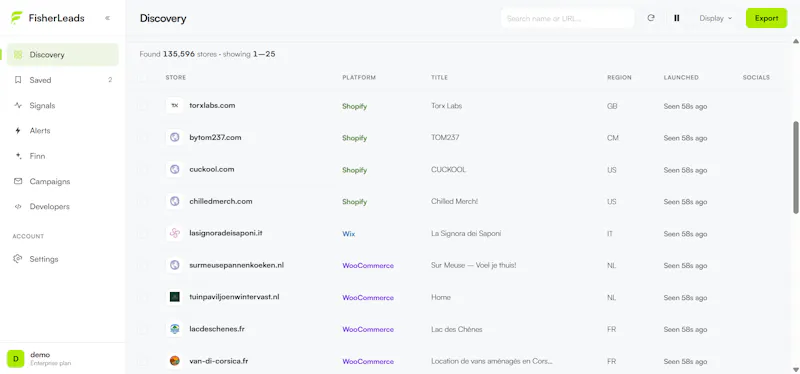The width and height of the screenshot is (800, 374).
Task: Open the chilledmerch.com store link
Action: pos(221,202)
